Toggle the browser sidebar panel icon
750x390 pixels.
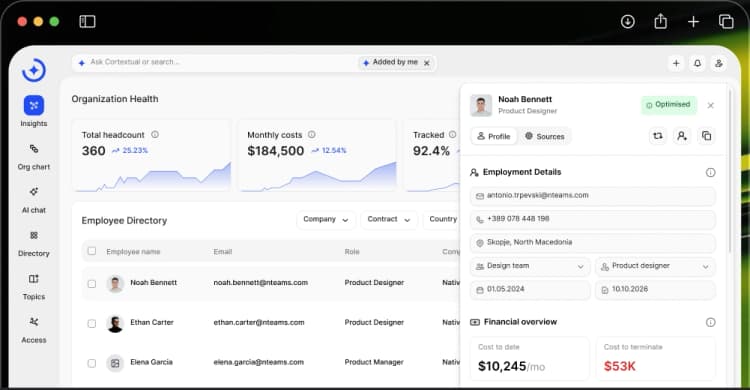pos(87,22)
